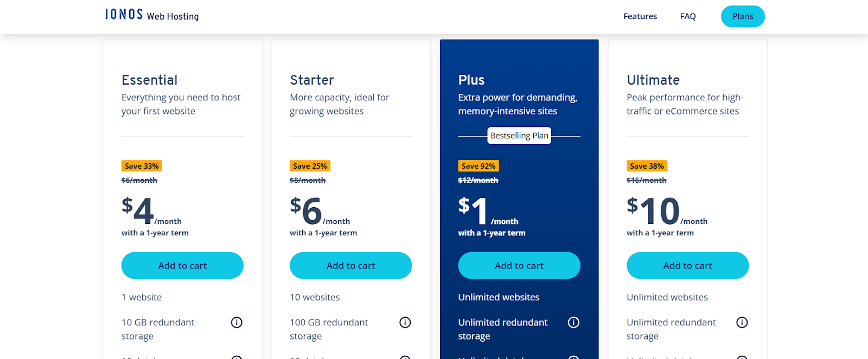Viewport: 868px width, 359px height.
Task: Open the Features nav item
Action: pos(640,16)
